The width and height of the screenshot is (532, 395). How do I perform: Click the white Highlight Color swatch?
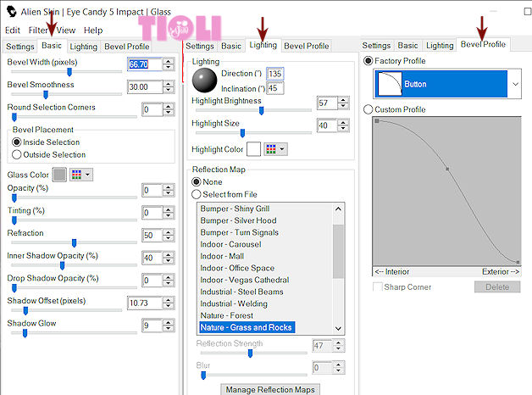pyautogui.click(x=253, y=149)
